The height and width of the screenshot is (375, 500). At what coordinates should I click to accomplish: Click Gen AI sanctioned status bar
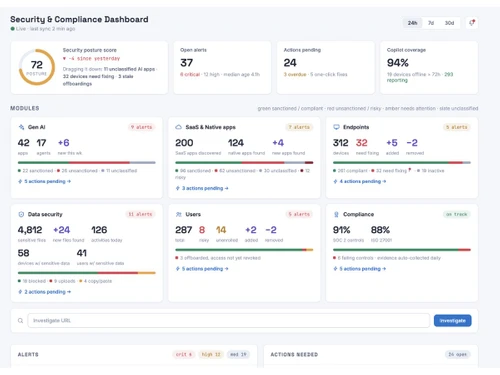coord(87,163)
